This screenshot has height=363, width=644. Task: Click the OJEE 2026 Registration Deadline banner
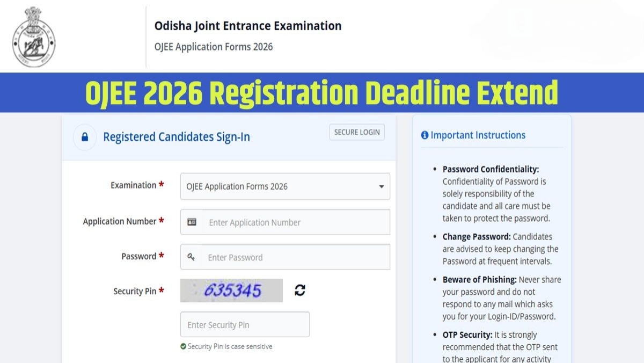322,91
